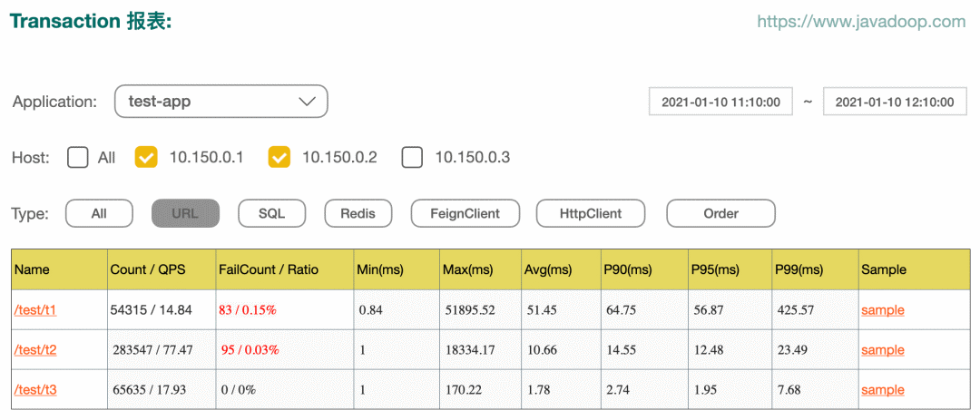The image size is (980, 420).
Task: View sample for /test/t3 row
Action: (x=882, y=390)
